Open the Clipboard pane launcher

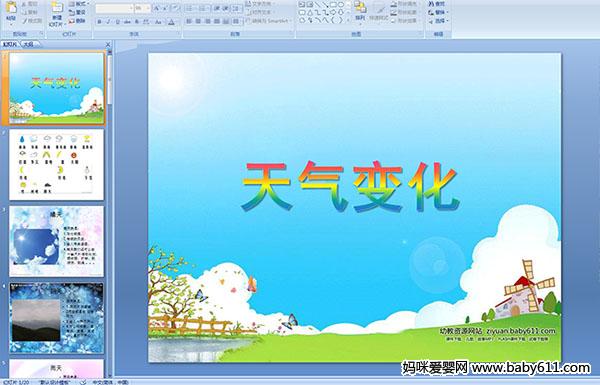(x=41, y=34)
